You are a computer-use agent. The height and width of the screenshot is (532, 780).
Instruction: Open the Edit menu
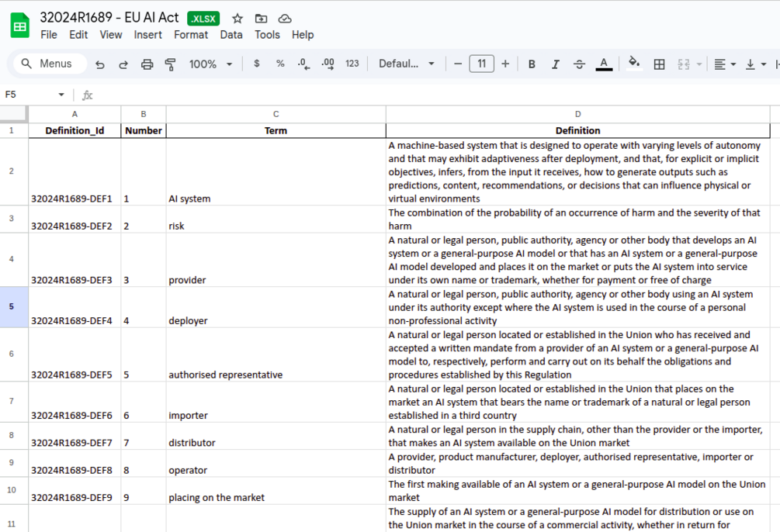[x=78, y=35]
